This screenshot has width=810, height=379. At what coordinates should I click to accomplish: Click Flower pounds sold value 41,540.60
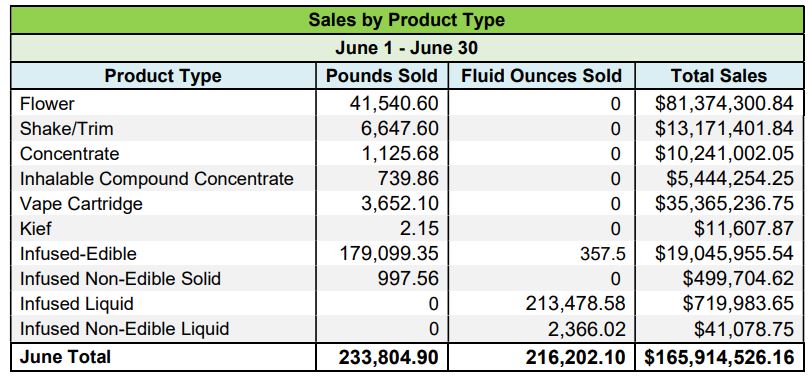(x=394, y=104)
